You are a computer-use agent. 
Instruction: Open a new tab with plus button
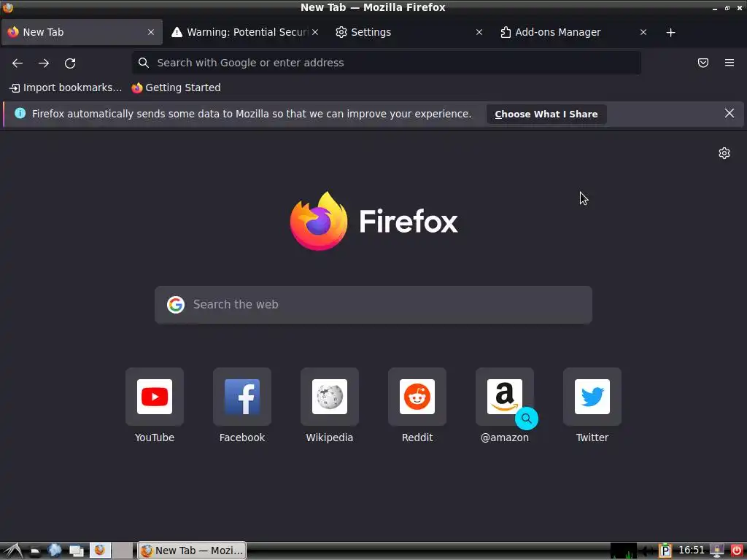coord(671,32)
